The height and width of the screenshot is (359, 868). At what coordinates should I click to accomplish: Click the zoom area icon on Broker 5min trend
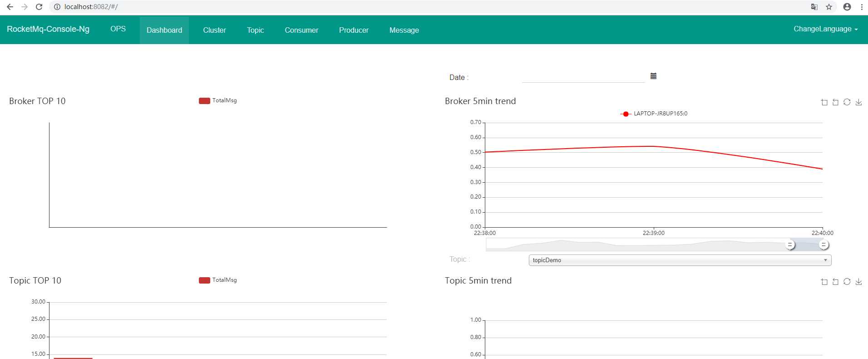824,102
